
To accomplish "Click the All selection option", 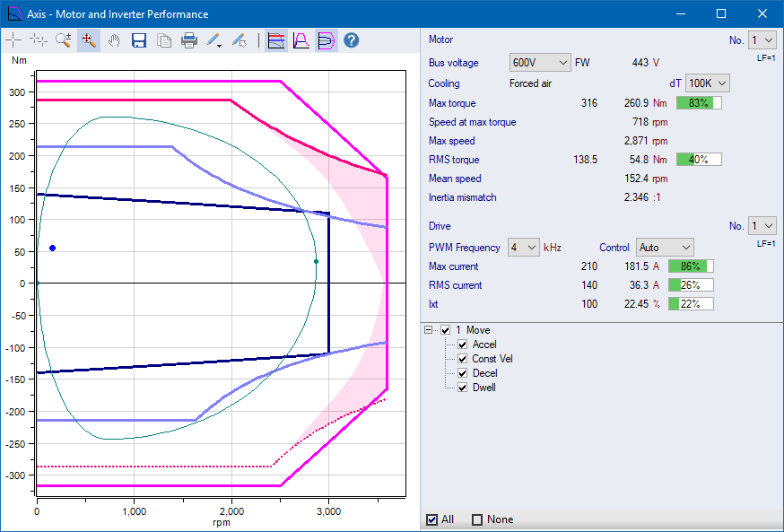I will point(432,519).
